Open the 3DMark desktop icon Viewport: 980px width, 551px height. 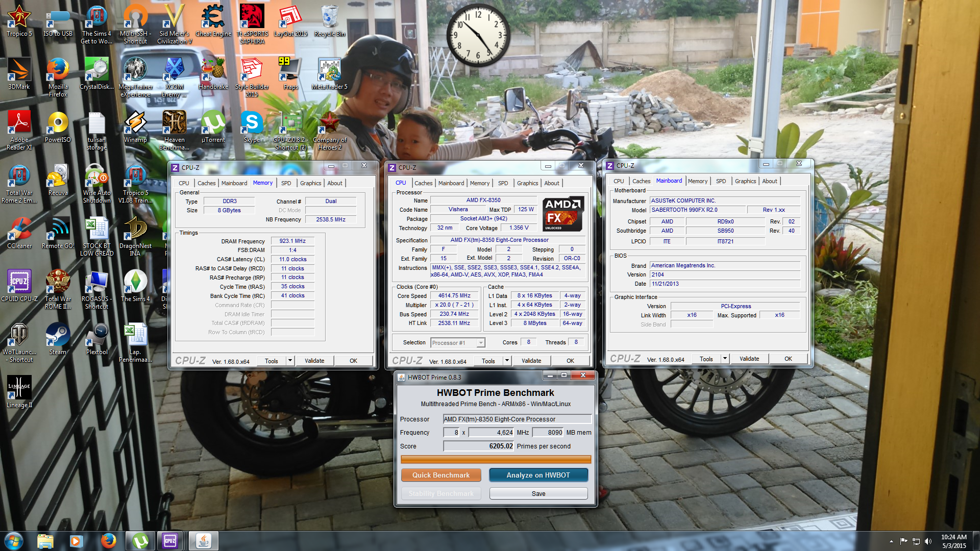(19, 74)
